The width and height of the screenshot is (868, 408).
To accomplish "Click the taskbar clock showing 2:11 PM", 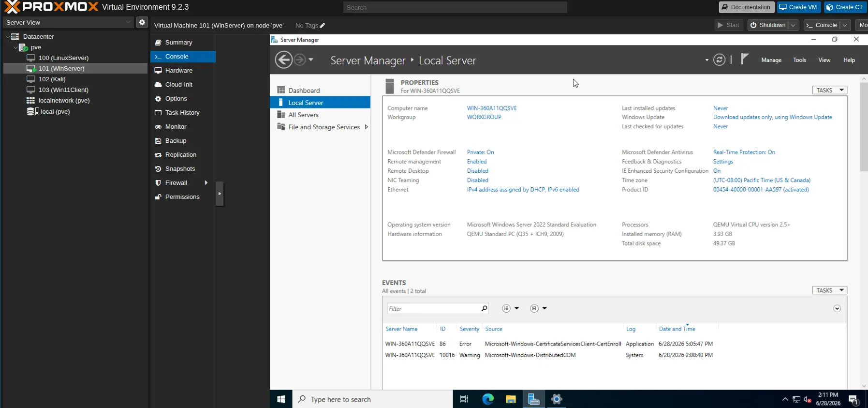I will (x=828, y=399).
